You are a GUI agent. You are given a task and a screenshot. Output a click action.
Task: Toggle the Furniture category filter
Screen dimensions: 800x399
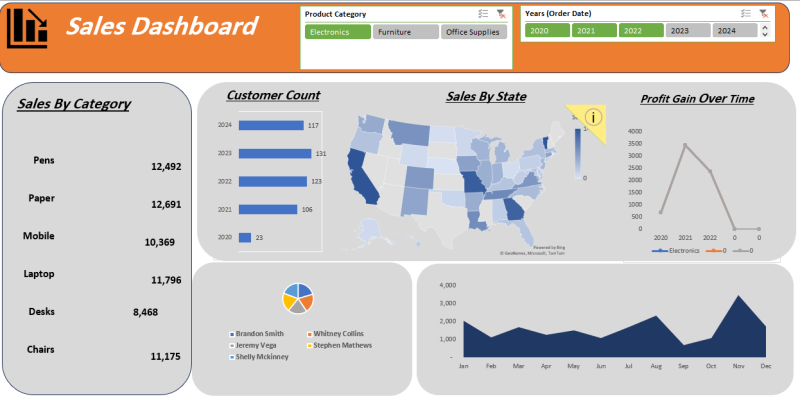point(406,32)
